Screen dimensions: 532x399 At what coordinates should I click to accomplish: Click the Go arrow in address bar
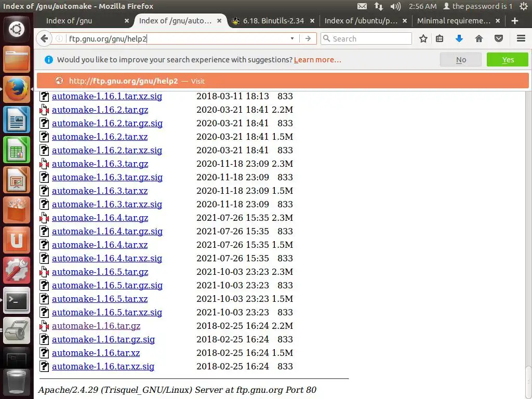308,38
